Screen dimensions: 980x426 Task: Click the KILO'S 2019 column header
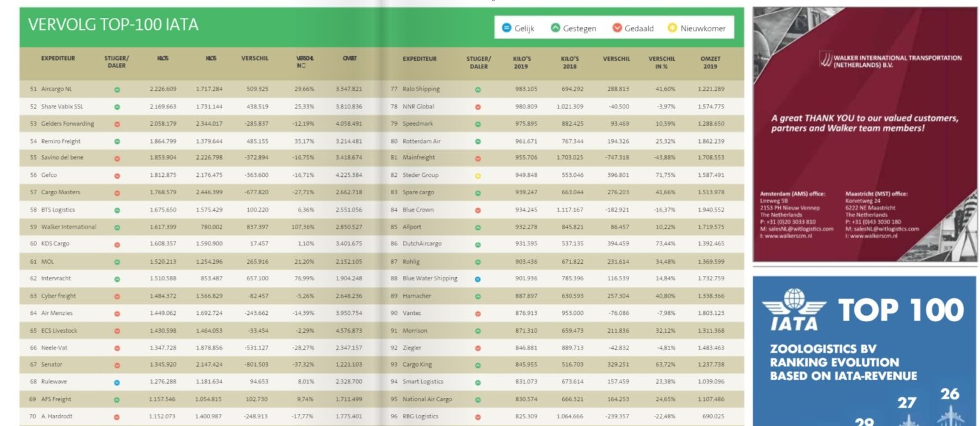(521, 62)
